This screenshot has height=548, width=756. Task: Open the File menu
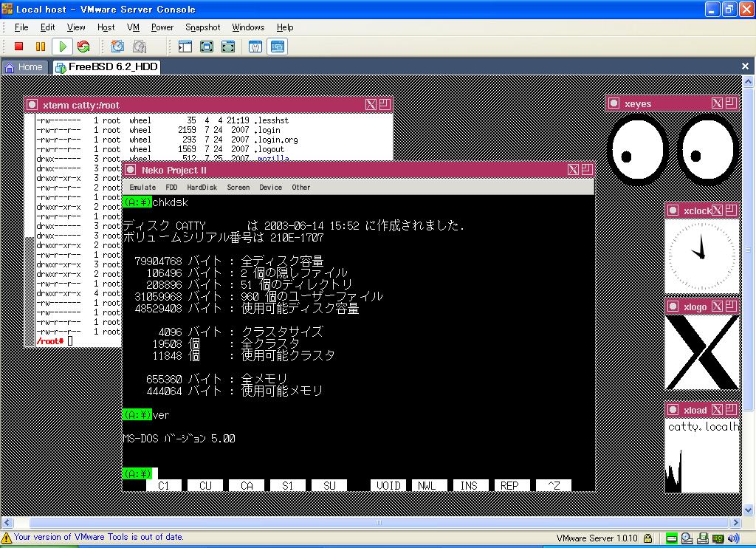click(x=21, y=27)
